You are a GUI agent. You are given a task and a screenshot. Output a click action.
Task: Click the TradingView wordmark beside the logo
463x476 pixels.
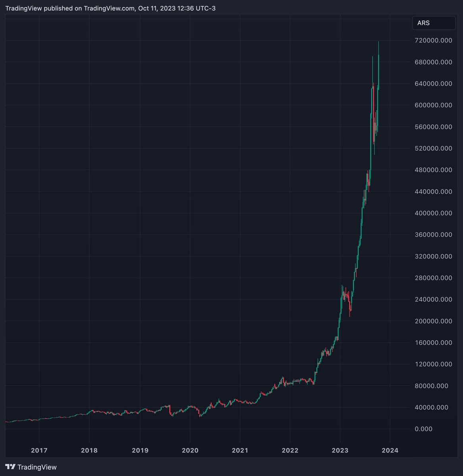pos(37,467)
